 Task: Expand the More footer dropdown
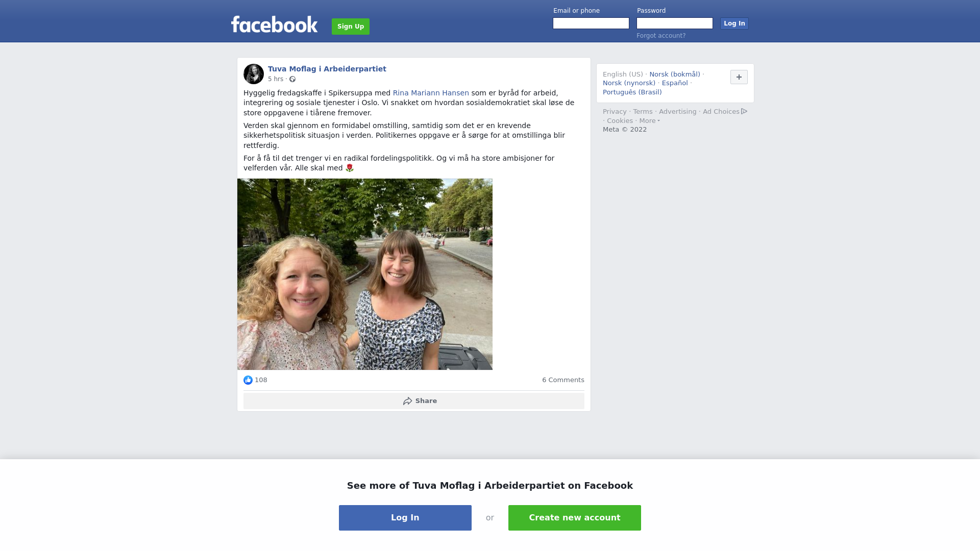pos(650,121)
